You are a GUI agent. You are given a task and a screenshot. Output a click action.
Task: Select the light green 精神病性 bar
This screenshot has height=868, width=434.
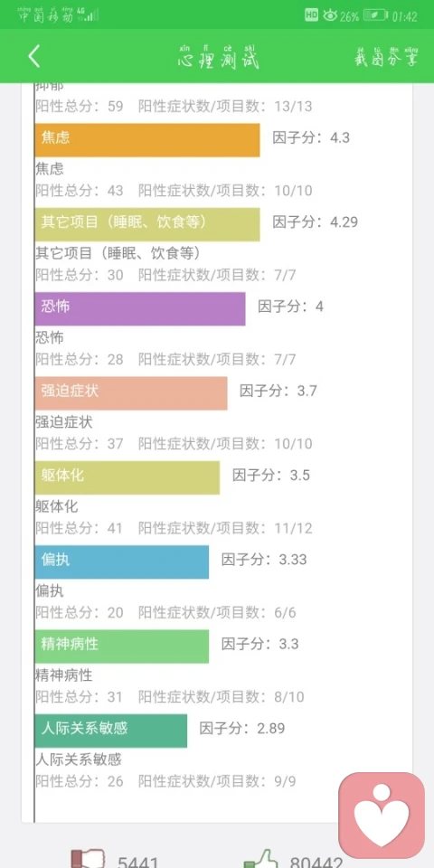click(x=122, y=646)
